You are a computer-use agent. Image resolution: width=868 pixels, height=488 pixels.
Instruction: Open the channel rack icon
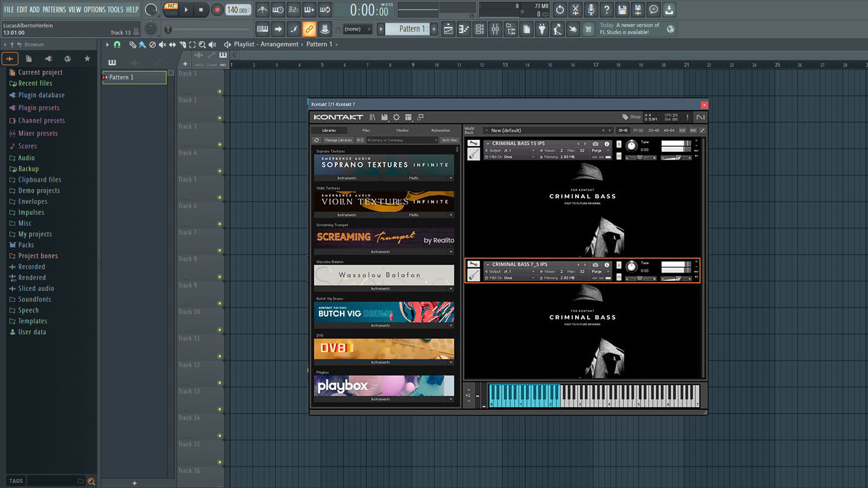click(x=480, y=29)
